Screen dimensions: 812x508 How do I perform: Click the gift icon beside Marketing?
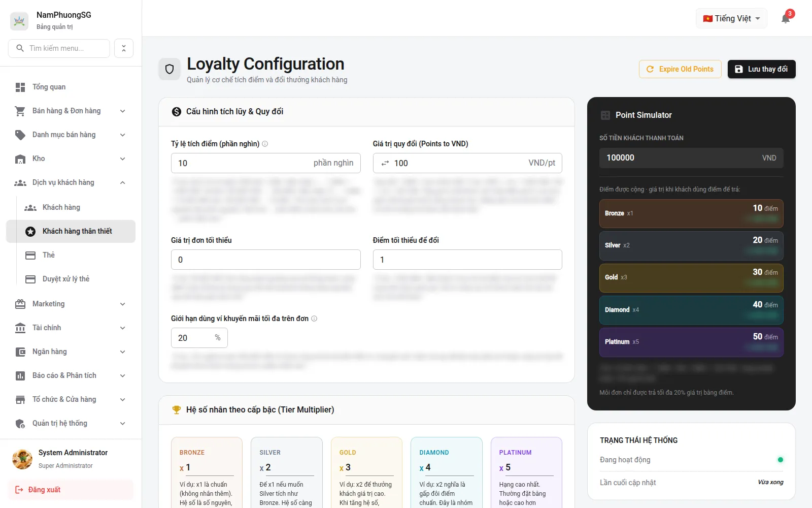(20, 304)
